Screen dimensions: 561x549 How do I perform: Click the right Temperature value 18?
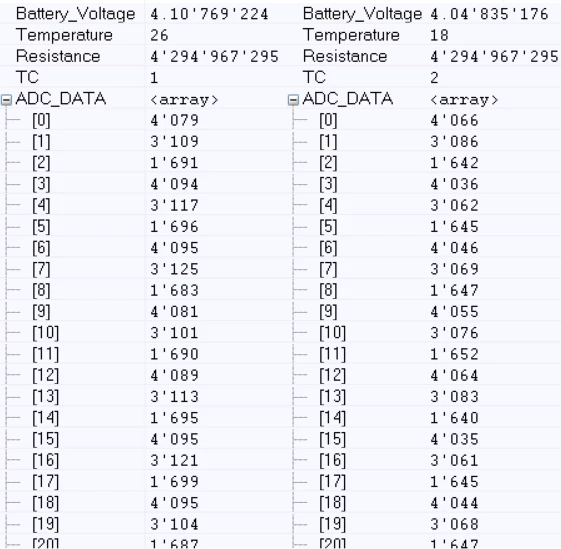coord(439,35)
